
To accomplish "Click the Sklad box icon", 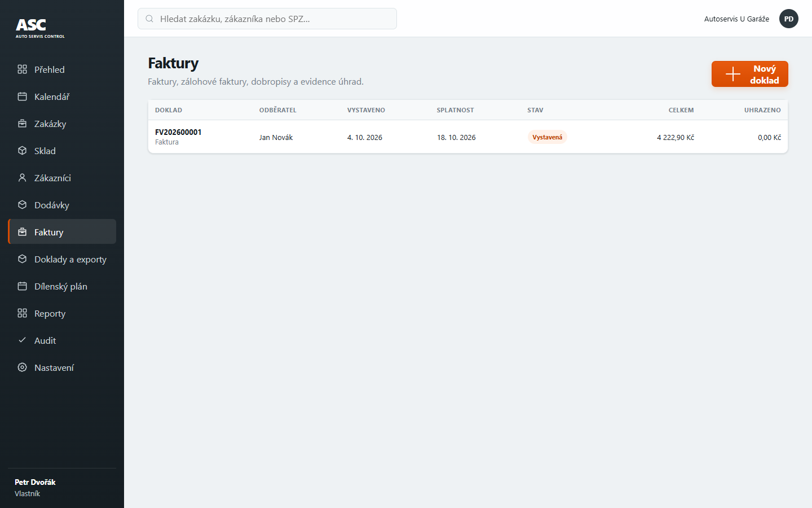I will click(x=22, y=151).
